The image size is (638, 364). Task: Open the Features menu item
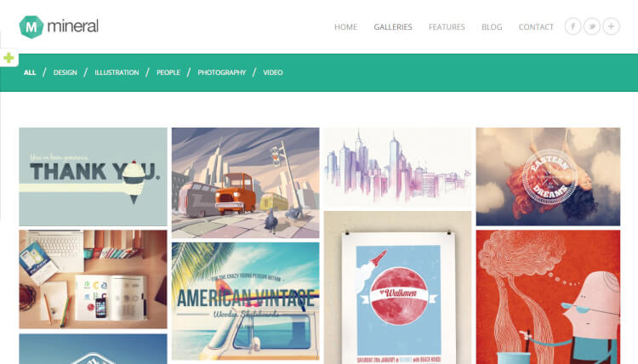pos(447,27)
